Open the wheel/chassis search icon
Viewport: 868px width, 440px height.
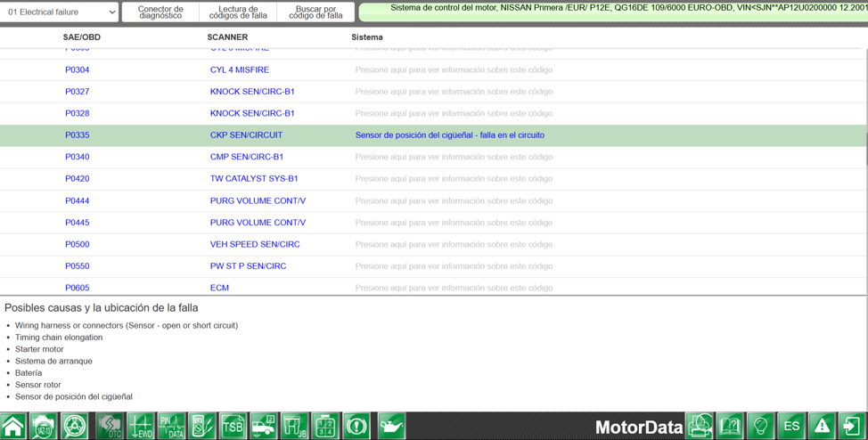click(x=74, y=426)
